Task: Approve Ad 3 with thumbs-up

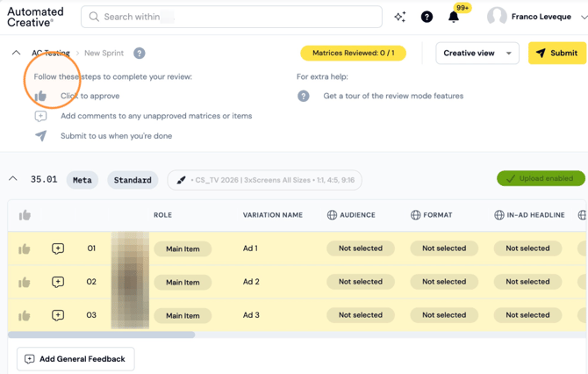Action: [25, 315]
